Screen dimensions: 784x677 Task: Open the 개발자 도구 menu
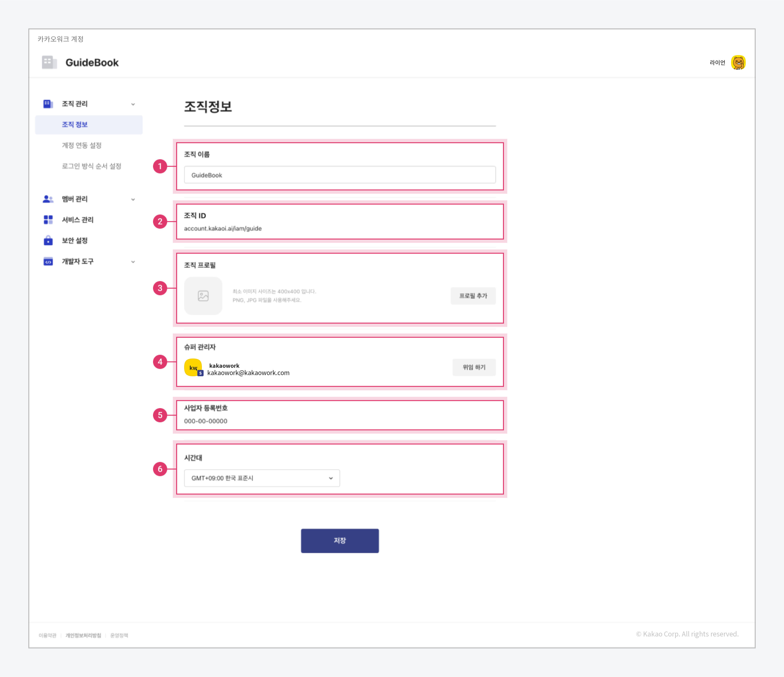coord(77,261)
